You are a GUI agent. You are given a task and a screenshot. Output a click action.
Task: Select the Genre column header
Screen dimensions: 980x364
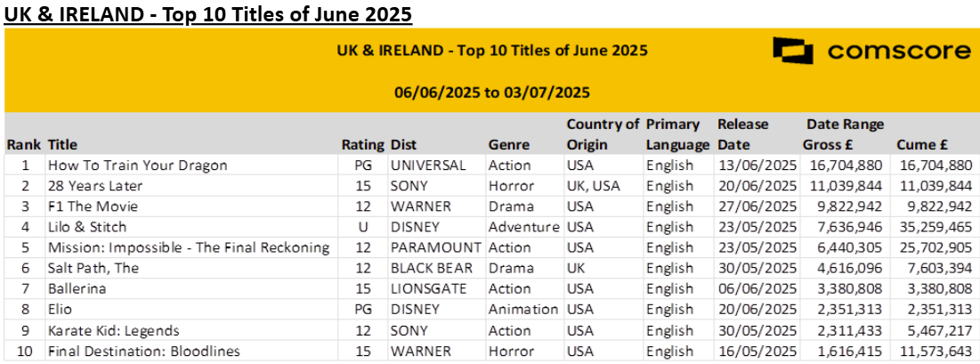pyautogui.click(x=508, y=144)
